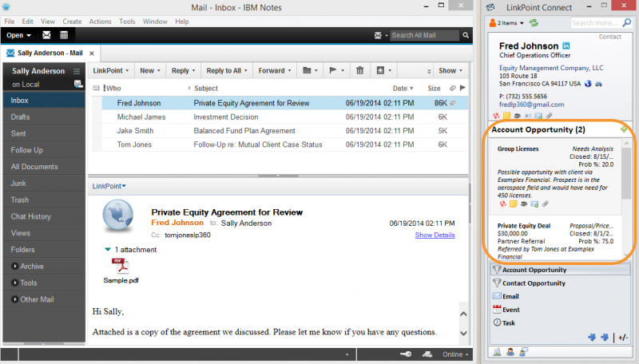Click the person icon at LinkPoint panel bottom

[x=510, y=352]
